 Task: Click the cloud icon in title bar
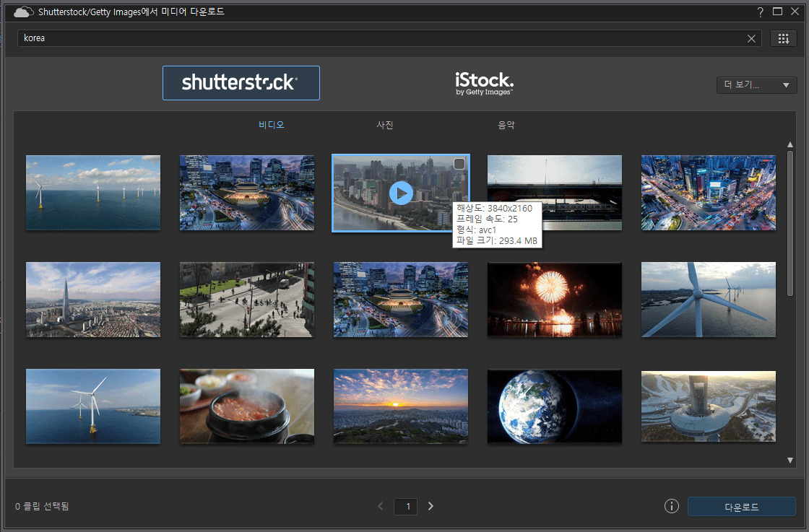pos(23,12)
